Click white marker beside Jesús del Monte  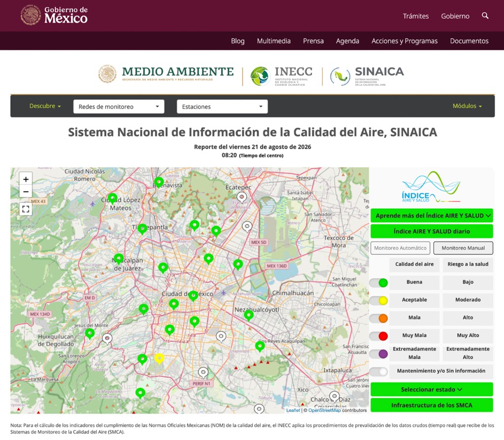(x=107, y=339)
